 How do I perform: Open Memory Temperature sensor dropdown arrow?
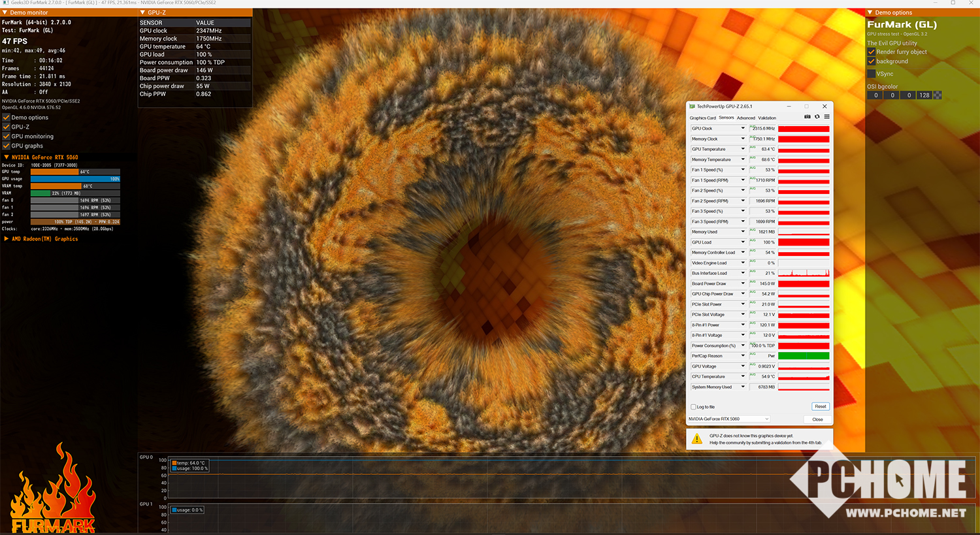click(743, 159)
